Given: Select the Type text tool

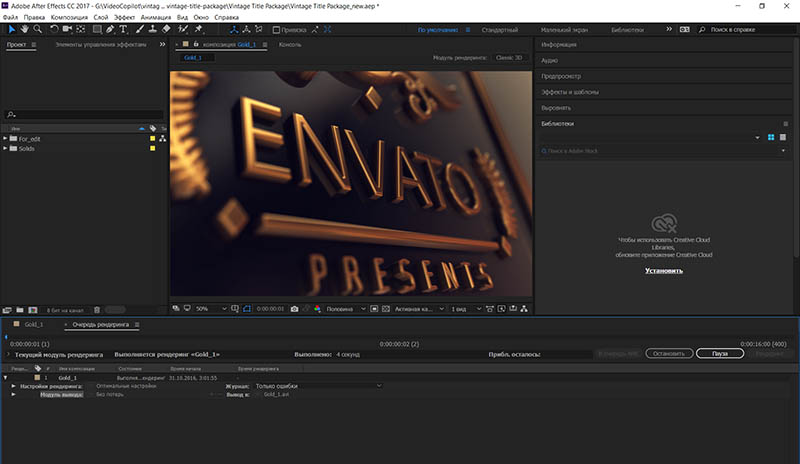Looking at the screenshot, I should click(123, 30).
